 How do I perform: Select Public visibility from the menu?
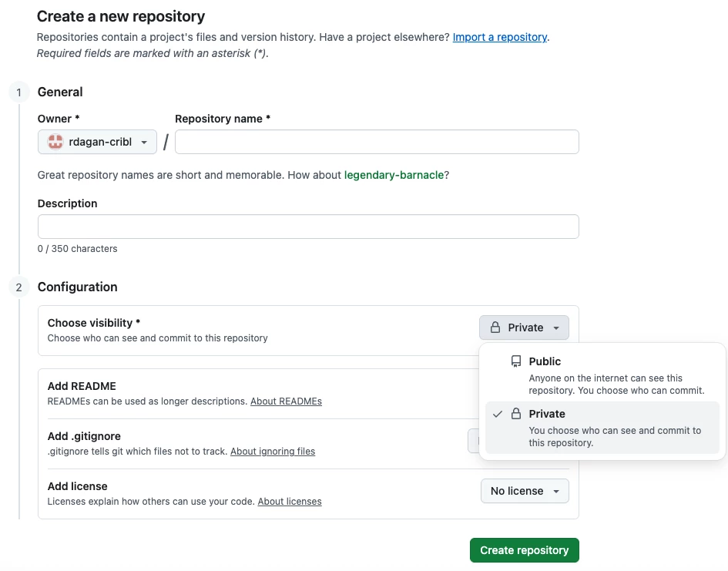[x=602, y=375]
